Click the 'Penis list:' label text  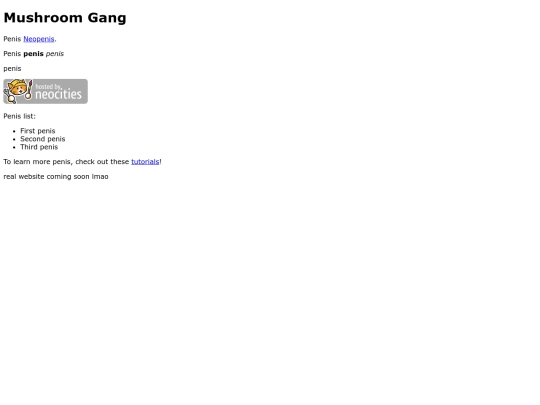tap(19, 116)
